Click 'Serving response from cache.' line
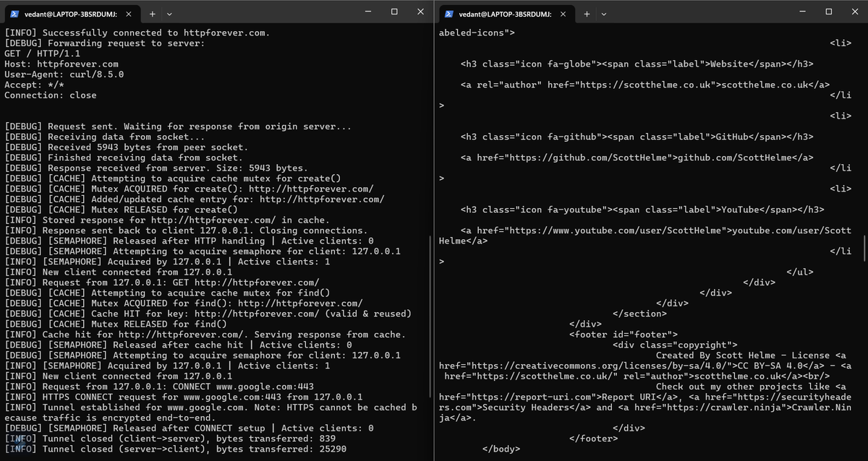Image resolution: width=868 pixels, height=461 pixels. pyautogui.click(x=205, y=335)
